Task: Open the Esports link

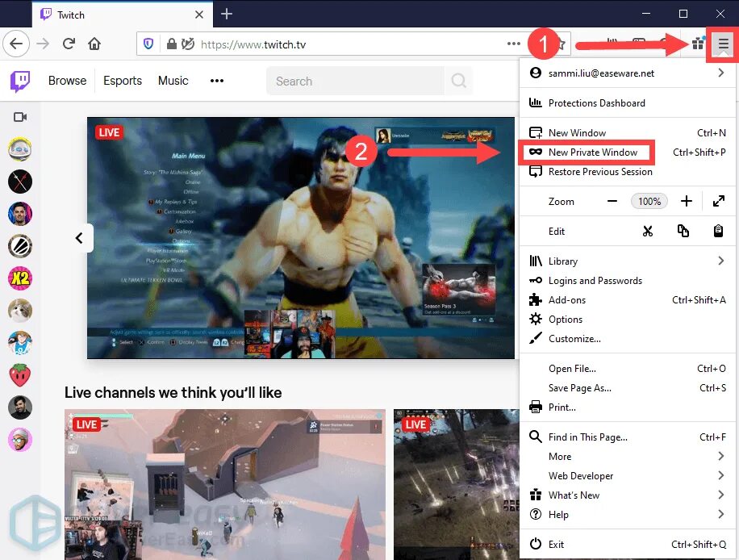Action: coord(123,81)
